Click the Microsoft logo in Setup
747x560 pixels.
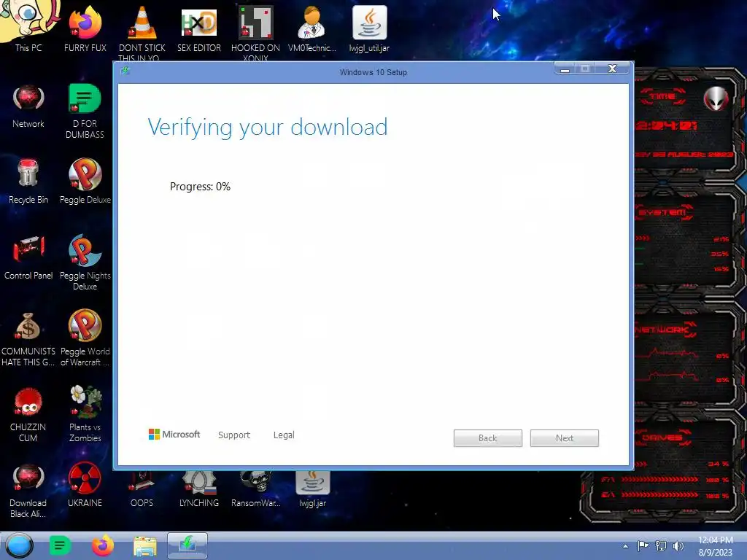pos(174,435)
